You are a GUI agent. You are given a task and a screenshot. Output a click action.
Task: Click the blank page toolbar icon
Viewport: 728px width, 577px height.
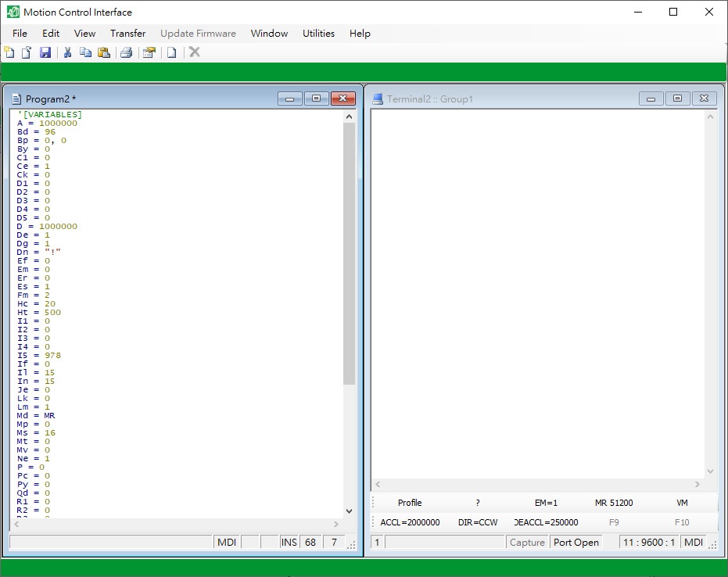171,52
